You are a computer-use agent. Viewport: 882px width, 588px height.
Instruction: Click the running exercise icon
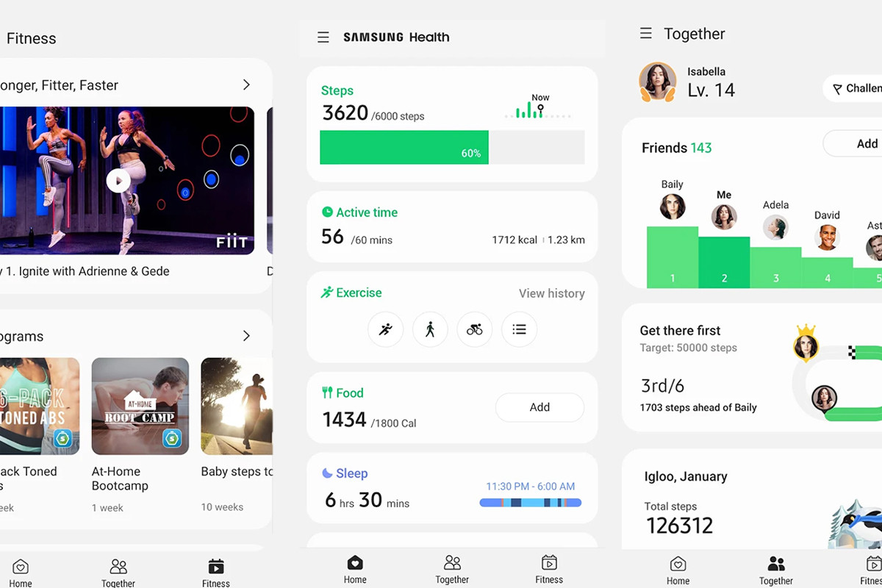pos(386,330)
